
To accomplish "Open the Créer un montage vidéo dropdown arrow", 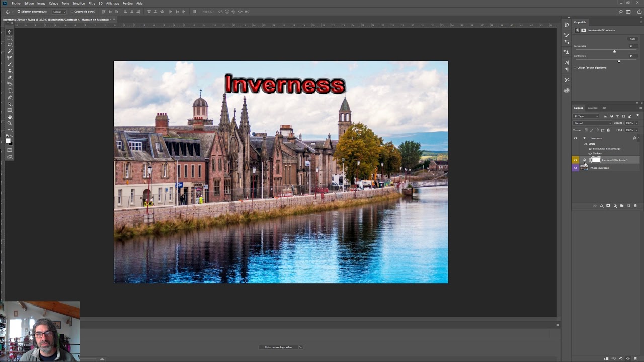I will click(x=300, y=347).
